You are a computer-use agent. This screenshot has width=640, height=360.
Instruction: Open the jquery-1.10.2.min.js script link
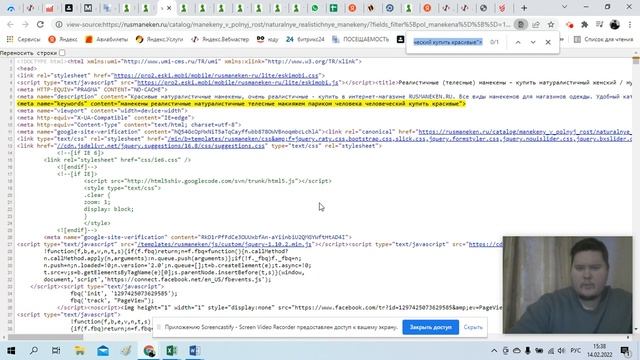click(224, 244)
